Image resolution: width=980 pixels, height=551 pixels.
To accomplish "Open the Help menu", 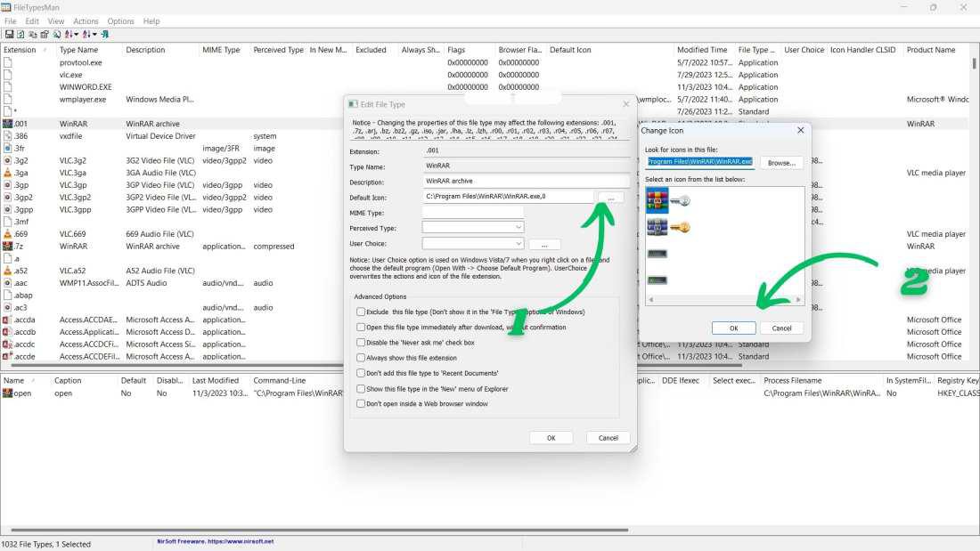I will pyautogui.click(x=151, y=21).
